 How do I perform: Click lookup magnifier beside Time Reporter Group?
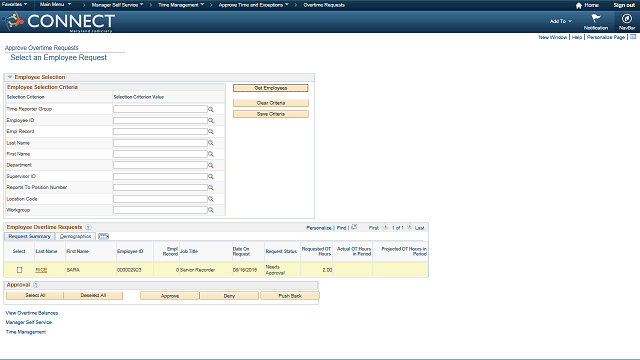(x=211, y=109)
